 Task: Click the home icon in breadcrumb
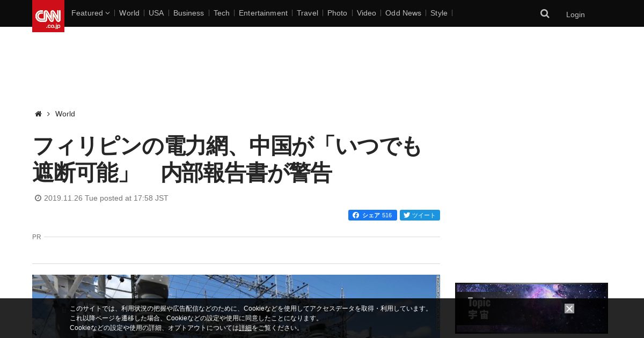38,114
